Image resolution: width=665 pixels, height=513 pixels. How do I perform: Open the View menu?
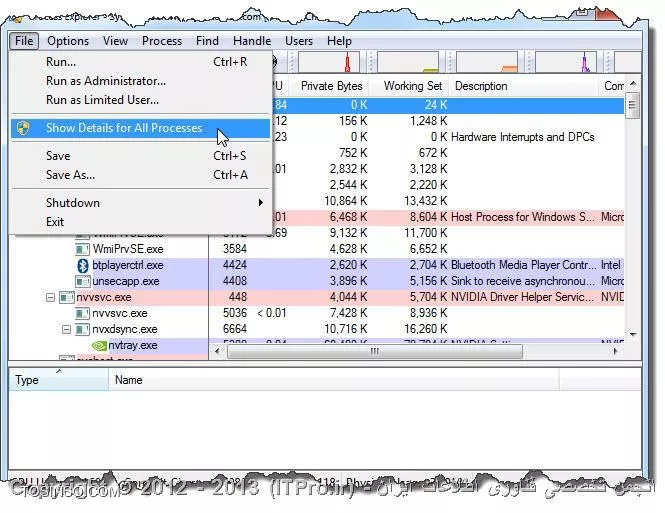tap(115, 41)
